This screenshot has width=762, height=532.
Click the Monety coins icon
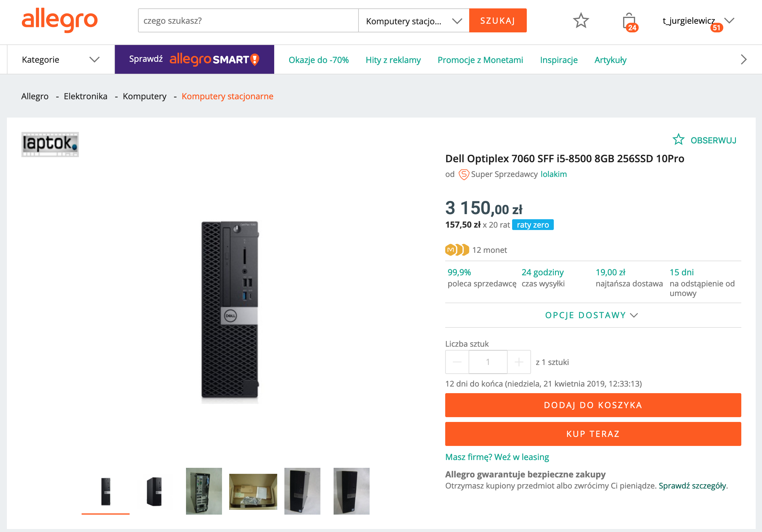click(457, 250)
